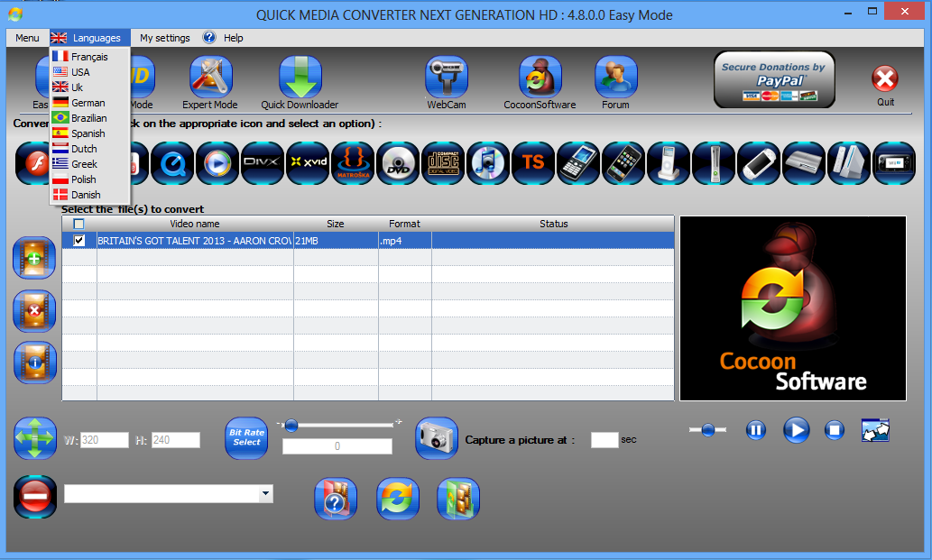This screenshot has height=560, width=932.
Task: Choose Greek language
Action: tap(89, 164)
